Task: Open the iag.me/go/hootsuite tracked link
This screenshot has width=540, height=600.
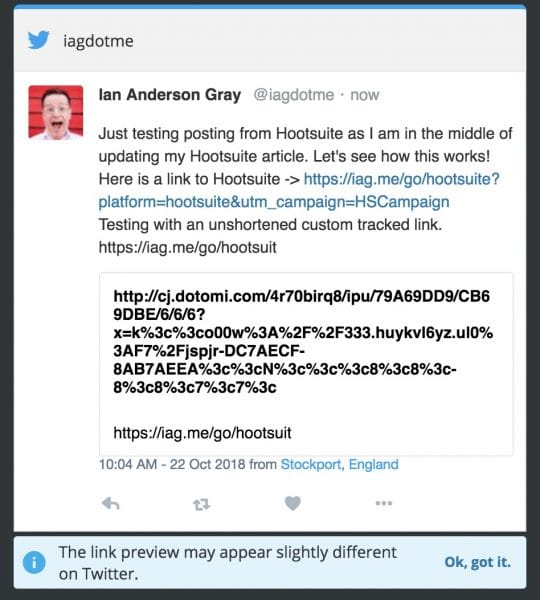Action: [401, 179]
